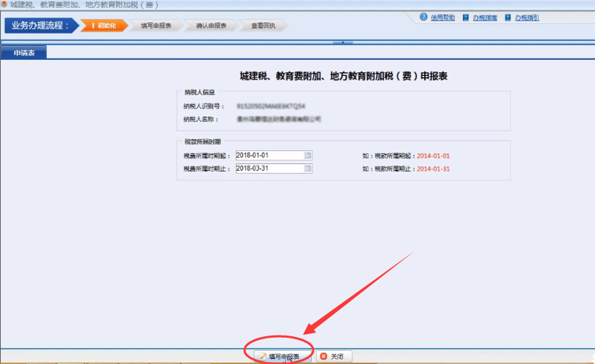Open the 办税指南 link
Screen dimensions: 595x364
point(485,18)
